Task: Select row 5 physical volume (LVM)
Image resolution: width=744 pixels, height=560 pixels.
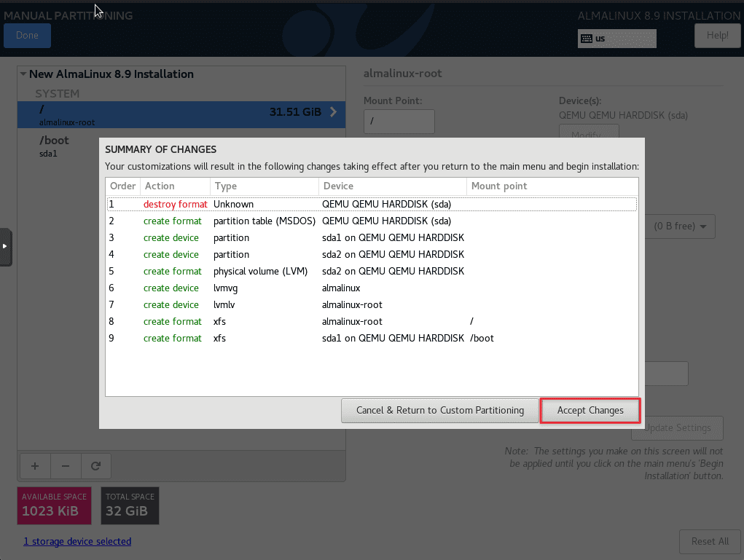Action: [x=372, y=271]
